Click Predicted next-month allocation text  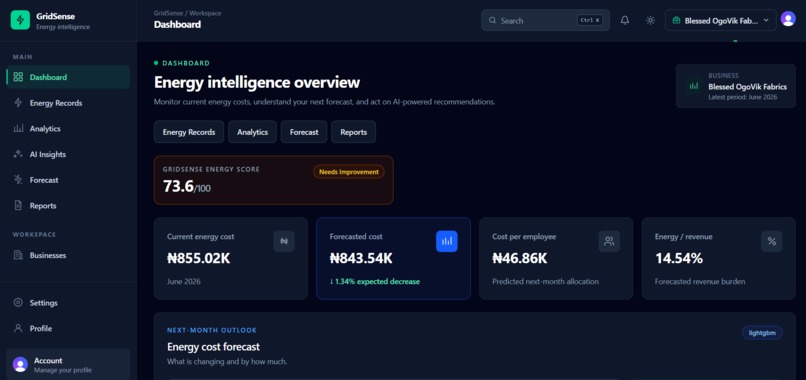tap(545, 281)
